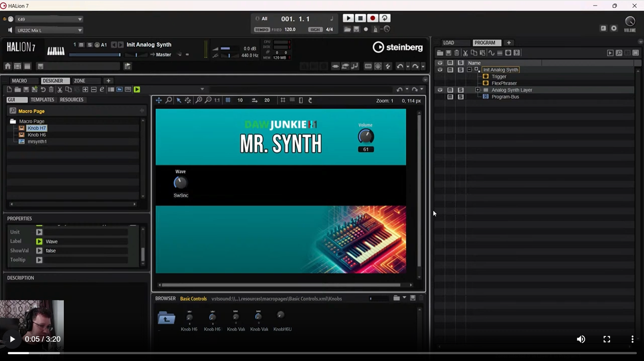Select the Trigger module in the program tree

tap(499, 77)
